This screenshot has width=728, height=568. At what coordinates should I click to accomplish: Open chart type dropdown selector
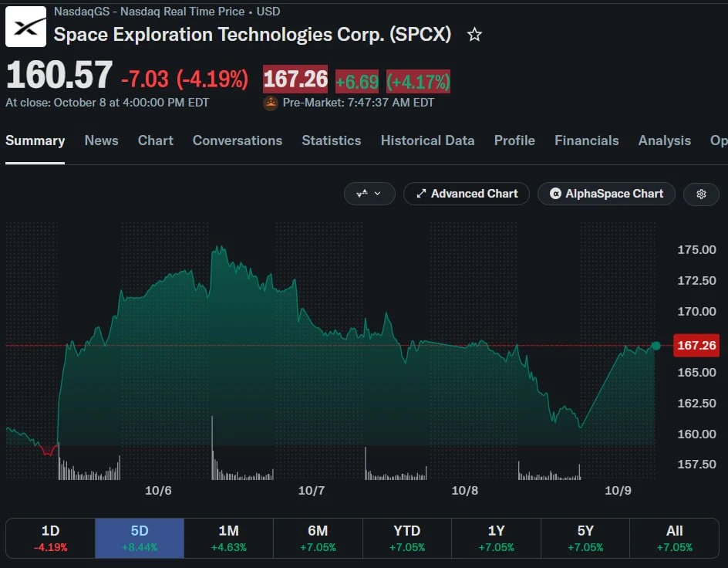pos(369,194)
